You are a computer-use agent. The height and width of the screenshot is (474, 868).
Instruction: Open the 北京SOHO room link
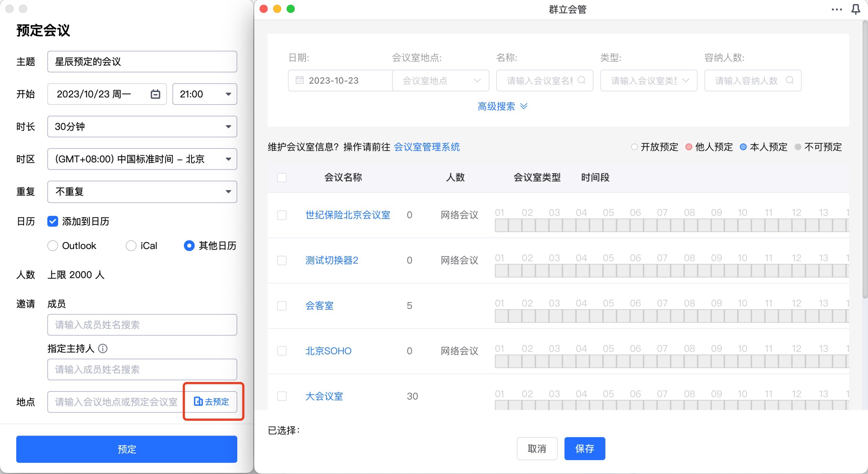click(x=329, y=351)
